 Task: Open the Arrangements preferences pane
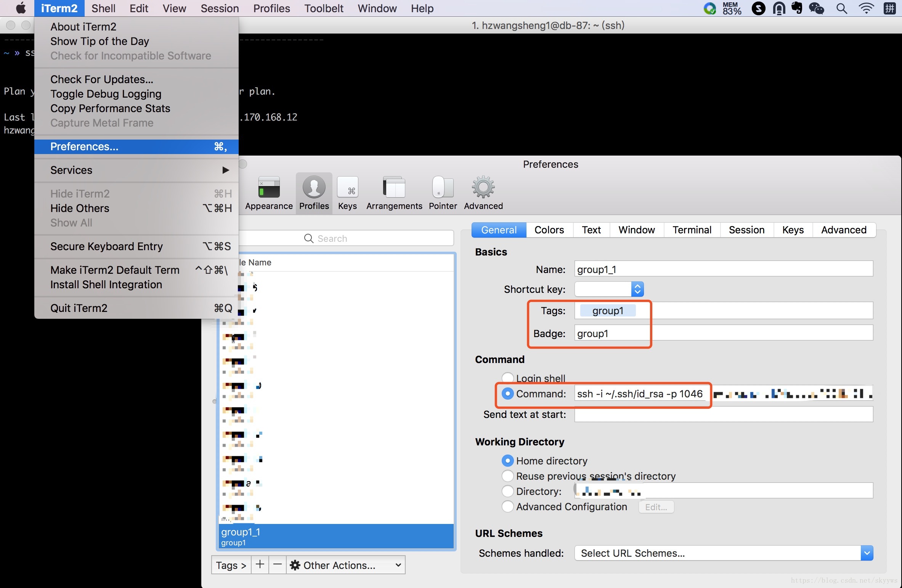tap(394, 193)
